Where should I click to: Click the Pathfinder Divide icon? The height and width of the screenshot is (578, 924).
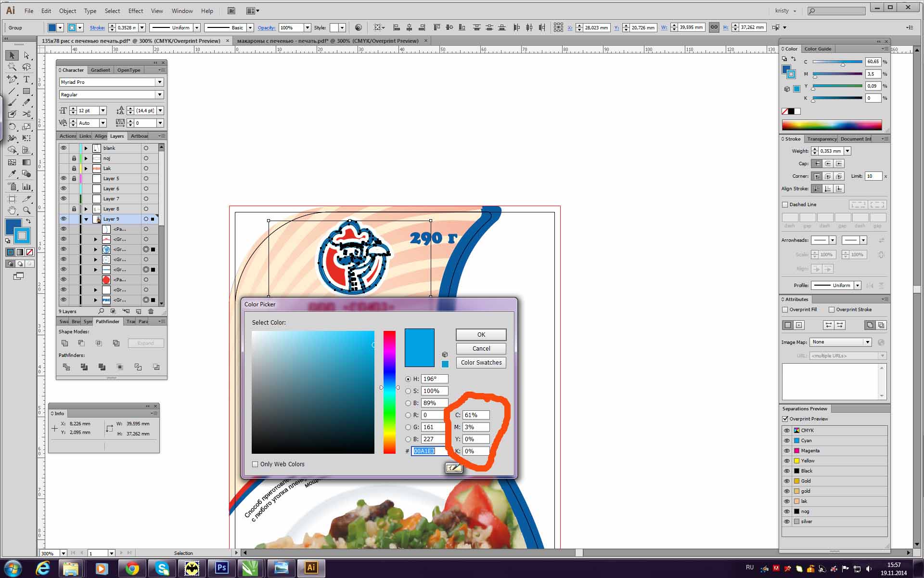pos(66,367)
